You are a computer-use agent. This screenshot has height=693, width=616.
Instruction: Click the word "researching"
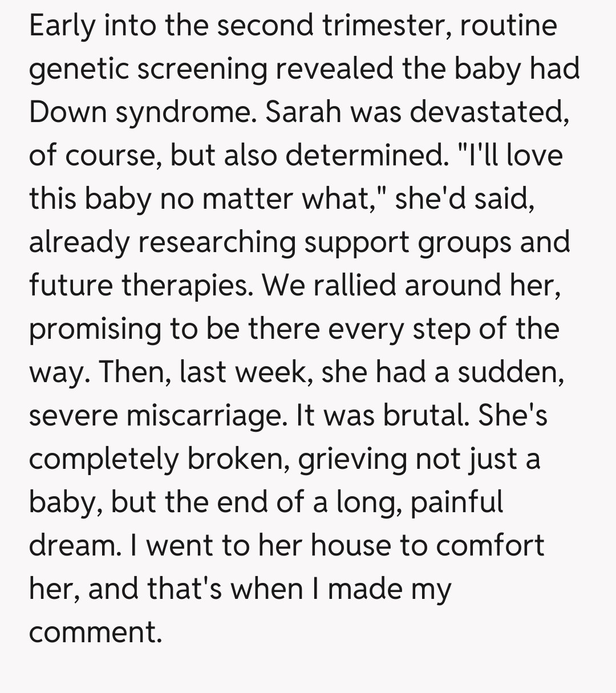217,242
